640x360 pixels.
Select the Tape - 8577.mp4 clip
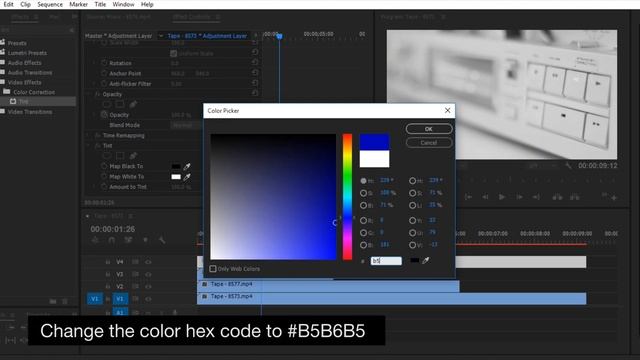coord(328,286)
